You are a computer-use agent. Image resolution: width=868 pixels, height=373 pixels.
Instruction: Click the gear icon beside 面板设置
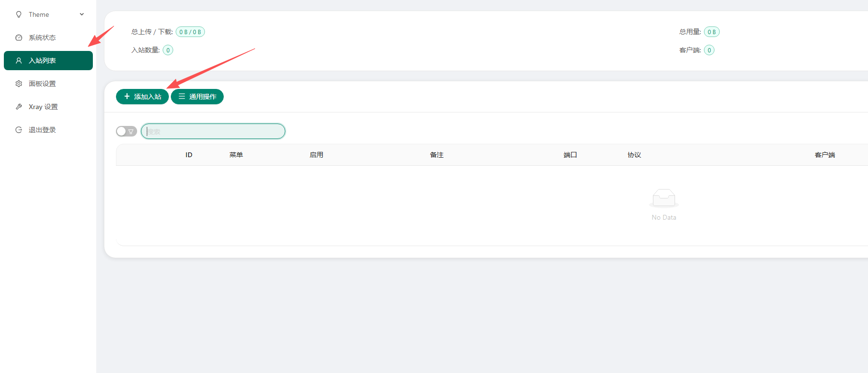(19, 84)
